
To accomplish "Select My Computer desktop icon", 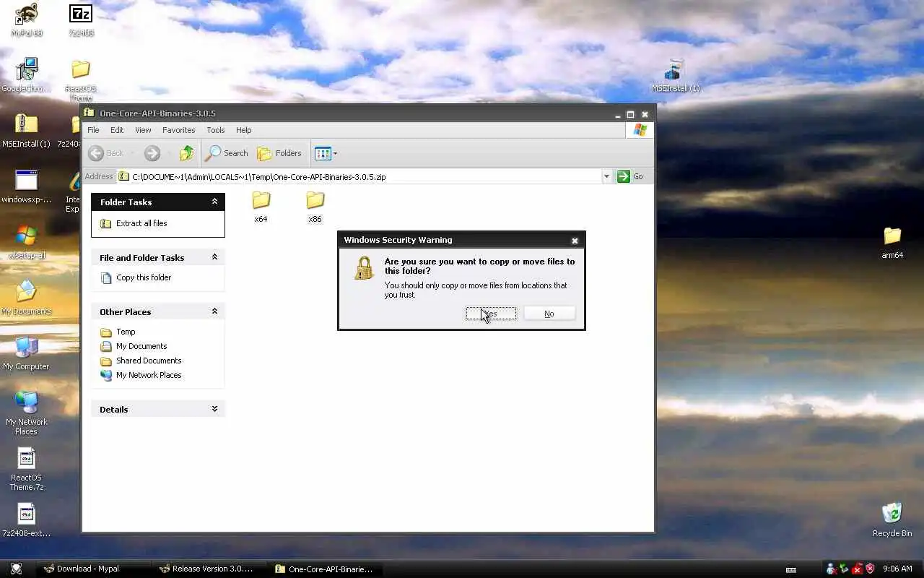I will click(x=27, y=354).
